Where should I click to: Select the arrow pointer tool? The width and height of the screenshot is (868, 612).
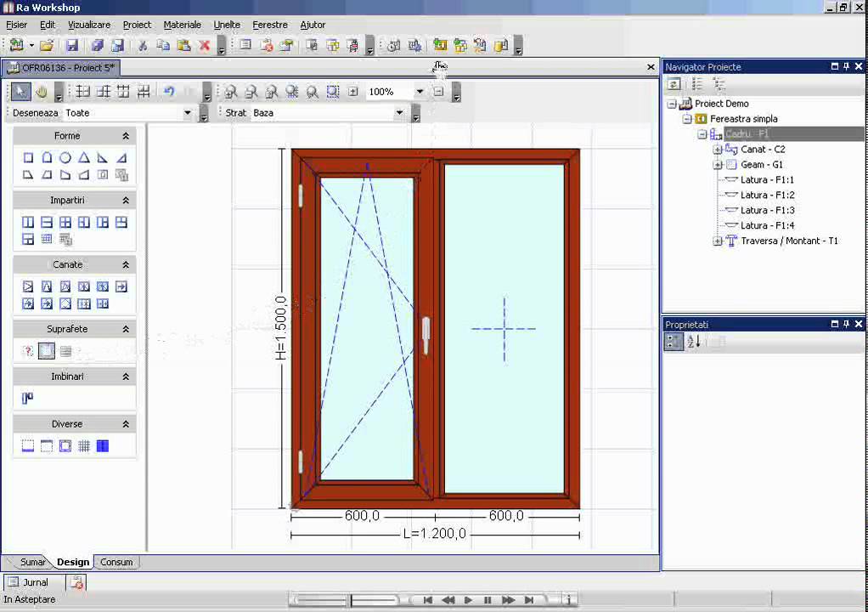coord(20,92)
